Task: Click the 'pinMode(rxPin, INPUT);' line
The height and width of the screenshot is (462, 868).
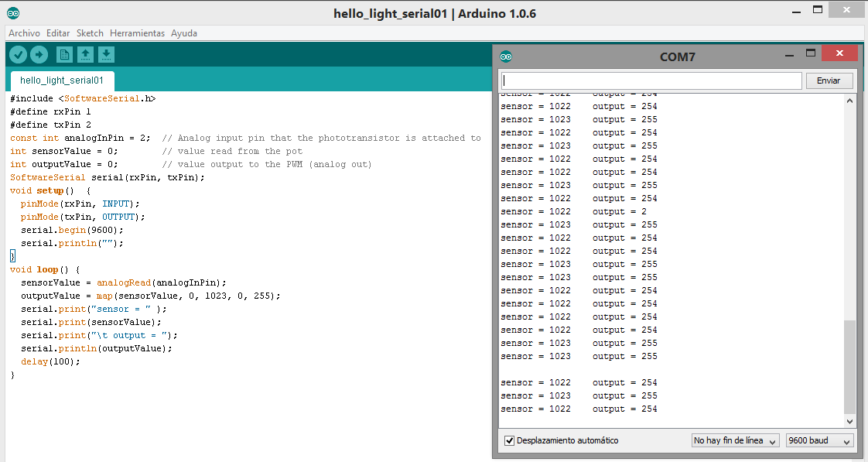Action: click(x=80, y=204)
